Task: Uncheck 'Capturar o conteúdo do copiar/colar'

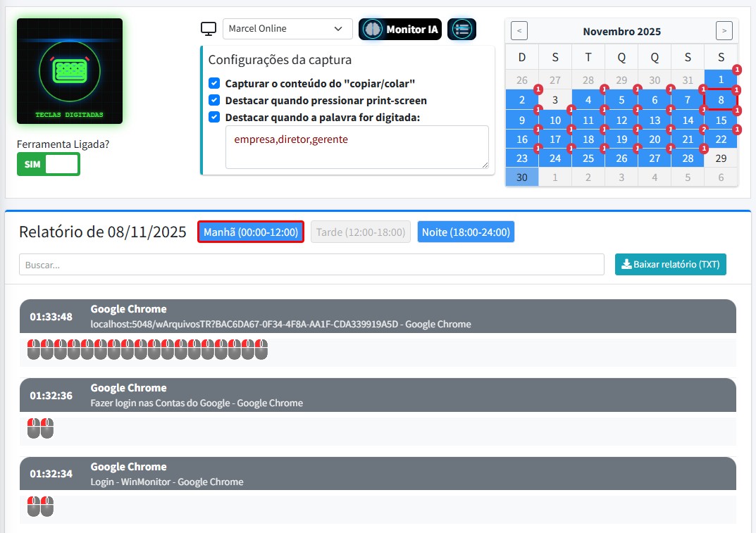Action: pos(214,82)
